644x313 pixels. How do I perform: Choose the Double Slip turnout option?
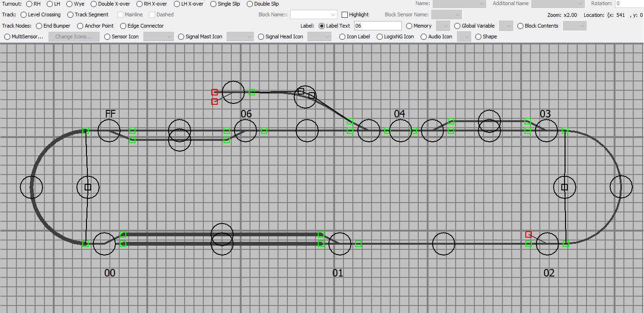(250, 4)
